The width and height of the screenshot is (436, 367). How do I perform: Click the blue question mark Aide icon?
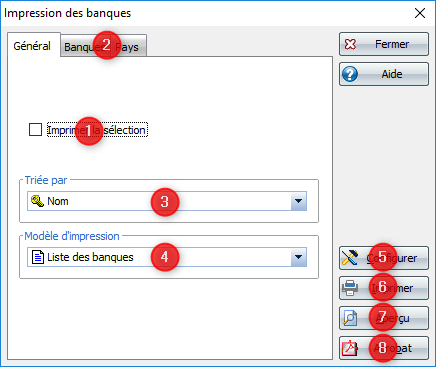click(x=350, y=74)
